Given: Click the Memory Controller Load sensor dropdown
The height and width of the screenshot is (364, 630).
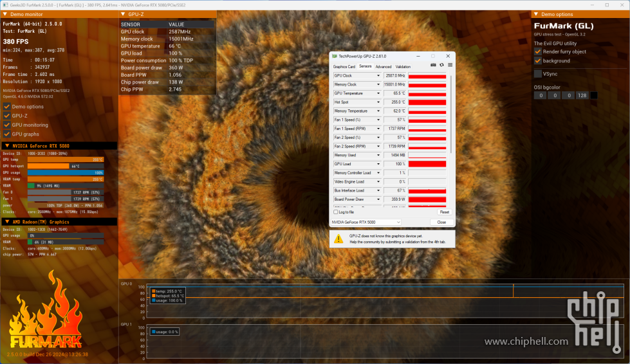Looking at the screenshot, I should pos(378,172).
